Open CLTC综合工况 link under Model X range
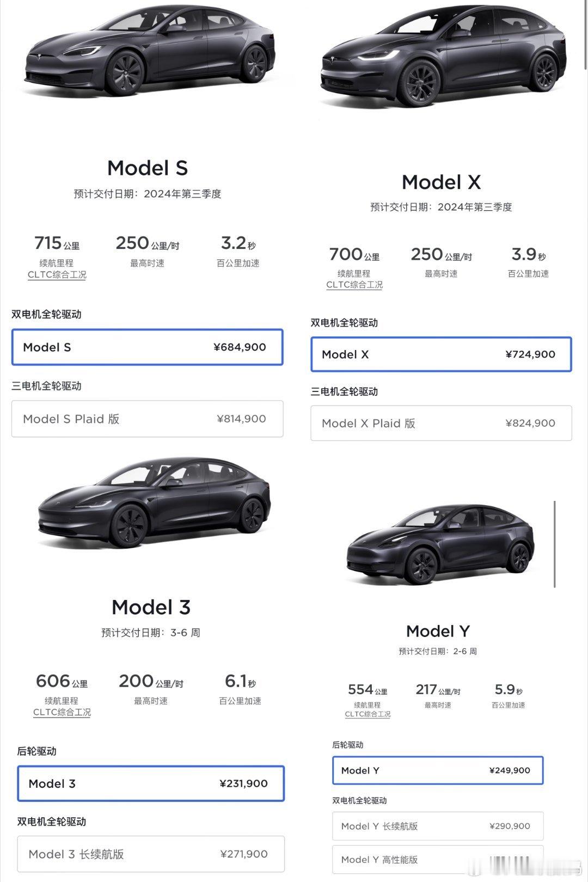Screen dimensions: 588x882 tap(354, 285)
